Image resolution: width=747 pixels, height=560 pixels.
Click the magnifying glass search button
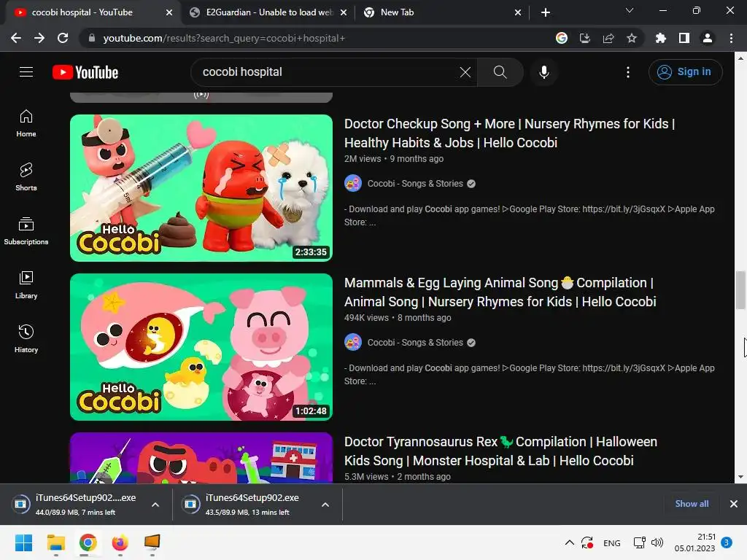tap(500, 72)
